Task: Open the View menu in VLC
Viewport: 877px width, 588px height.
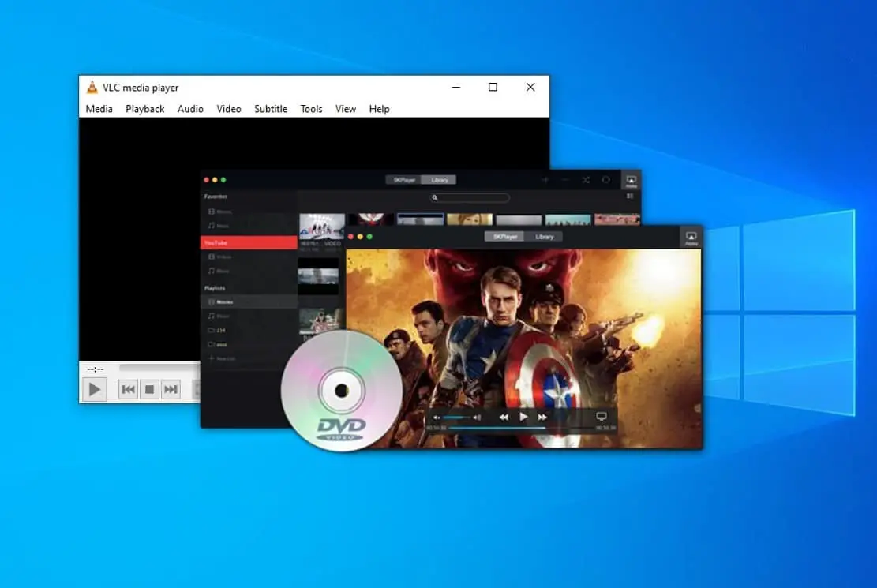Action: [x=346, y=109]
